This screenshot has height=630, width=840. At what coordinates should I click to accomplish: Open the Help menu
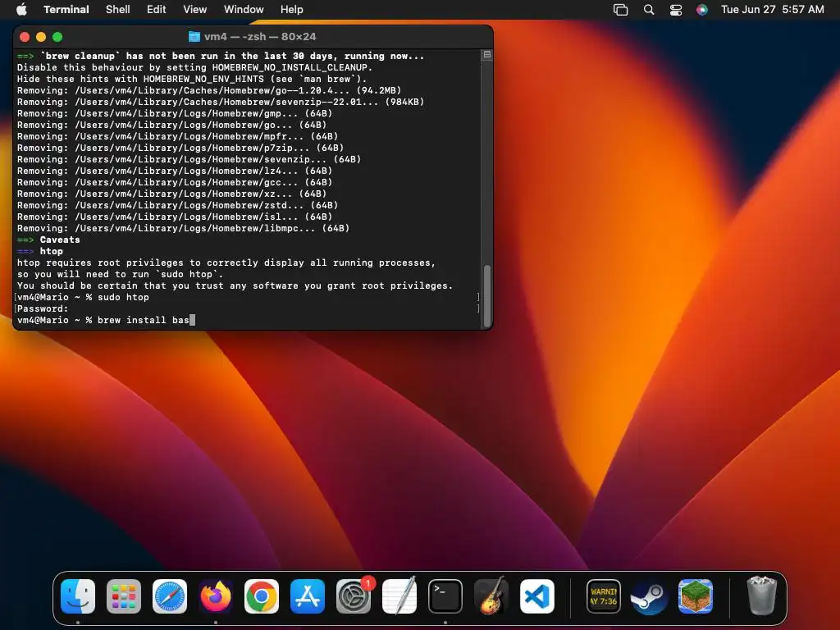pos(292,10)
